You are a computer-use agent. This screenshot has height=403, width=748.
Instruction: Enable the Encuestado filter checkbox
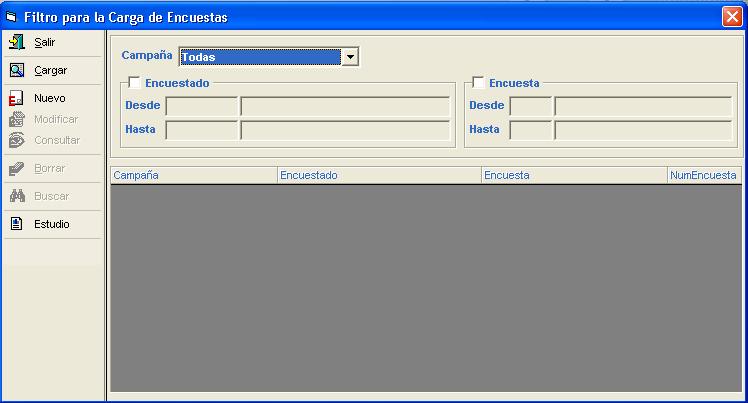(x=135, y=83)
